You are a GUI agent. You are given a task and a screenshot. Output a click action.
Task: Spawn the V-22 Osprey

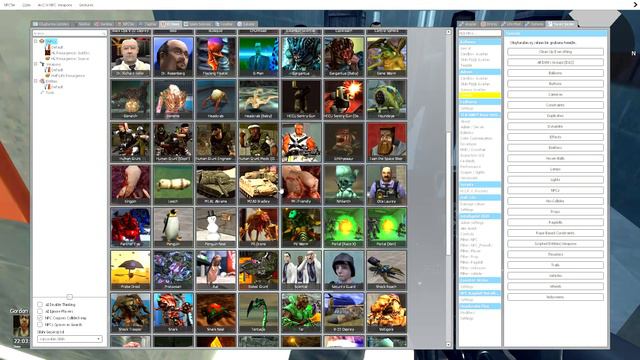tap(344, 313)
